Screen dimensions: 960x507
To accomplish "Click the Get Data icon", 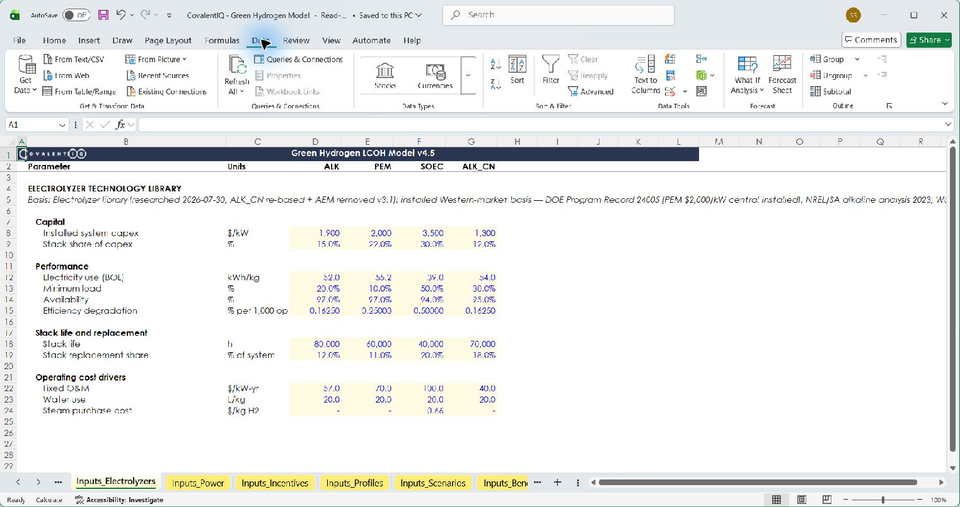I will [26, 64].
